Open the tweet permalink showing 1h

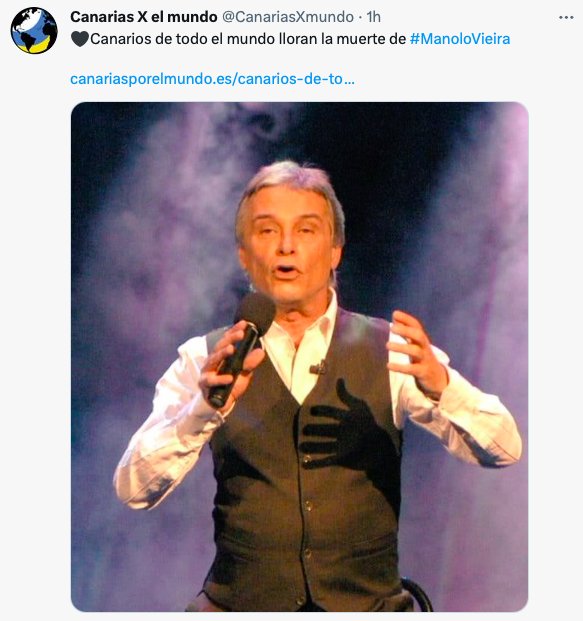373,17
